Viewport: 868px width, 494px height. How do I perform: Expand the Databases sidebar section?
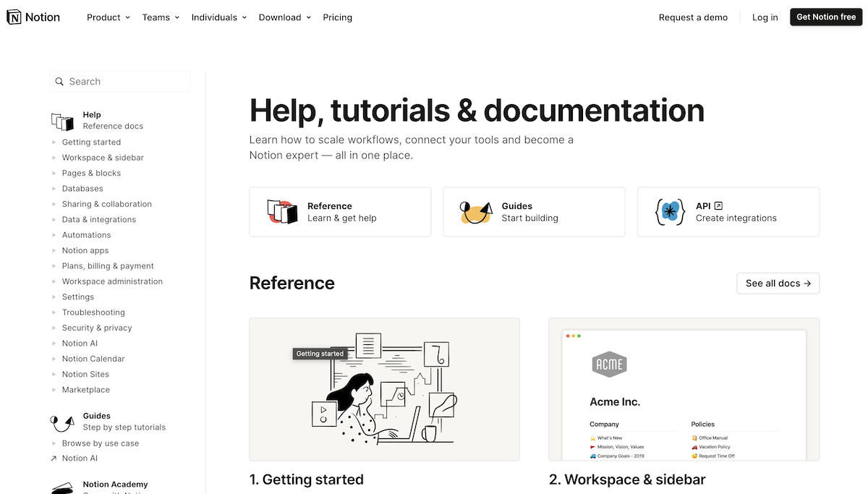point(54,189)
